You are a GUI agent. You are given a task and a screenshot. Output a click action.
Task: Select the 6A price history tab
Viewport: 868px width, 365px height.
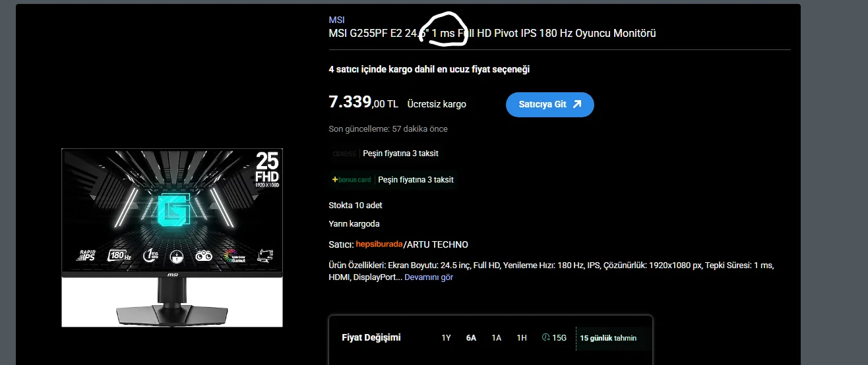click(x=471, y=338)
